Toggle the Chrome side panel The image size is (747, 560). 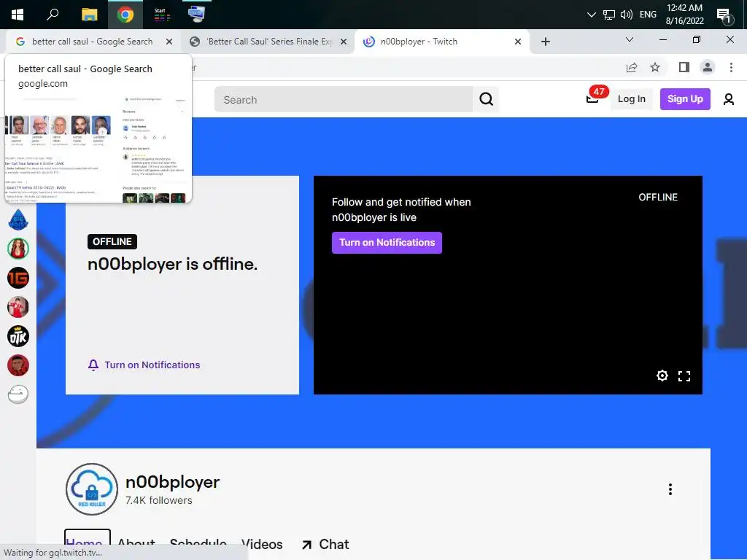[x=684, y=68]
